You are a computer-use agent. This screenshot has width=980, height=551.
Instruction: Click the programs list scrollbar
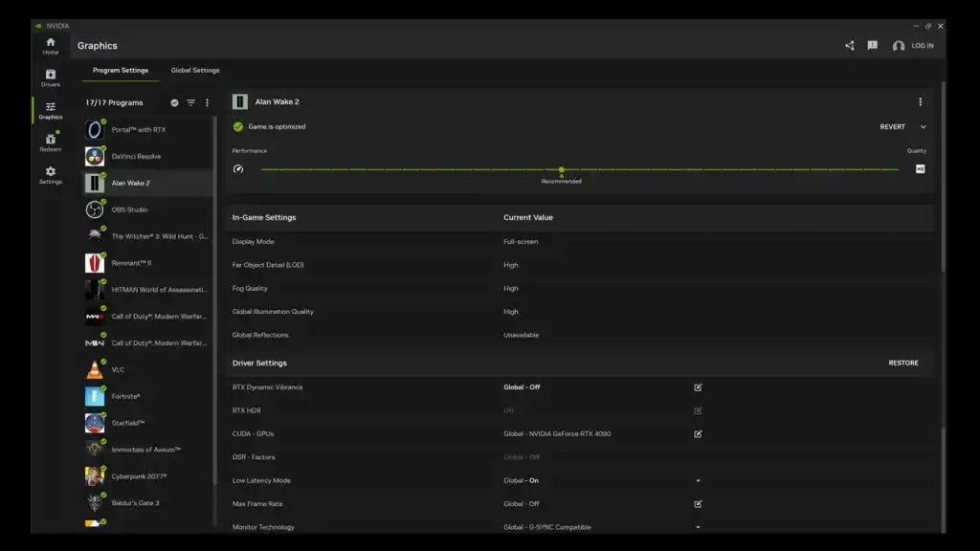[215, 299]
